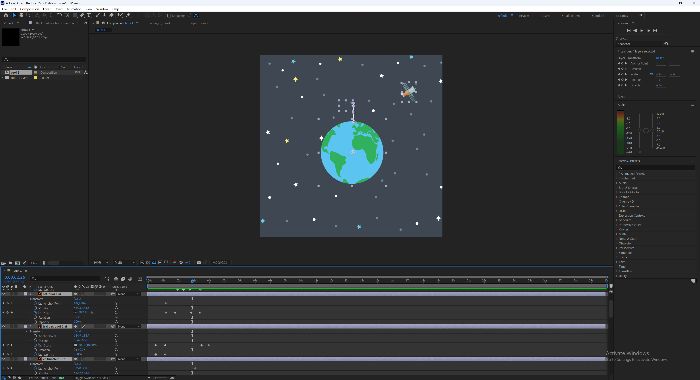Select the Zoom magnifier tool
The image size is (700, 380).
(28, 15)
